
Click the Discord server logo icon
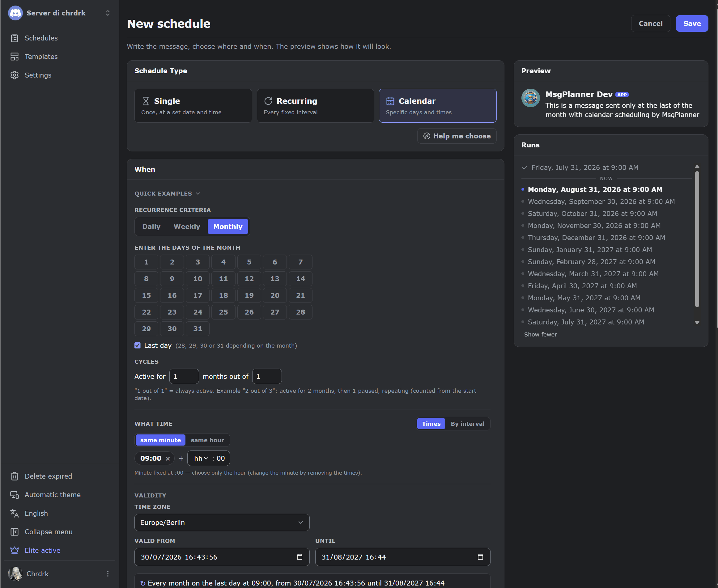pyautogui.click(x=15, y=13)
